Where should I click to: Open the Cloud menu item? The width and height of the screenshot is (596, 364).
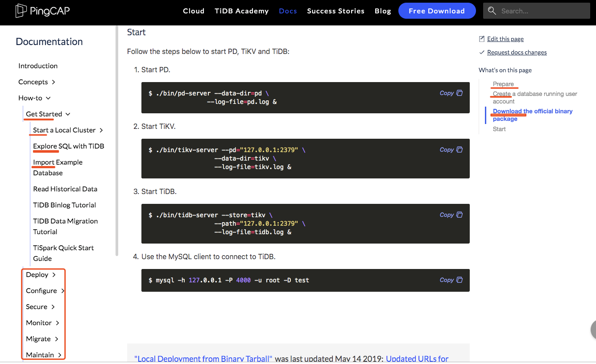click(194, 11)
